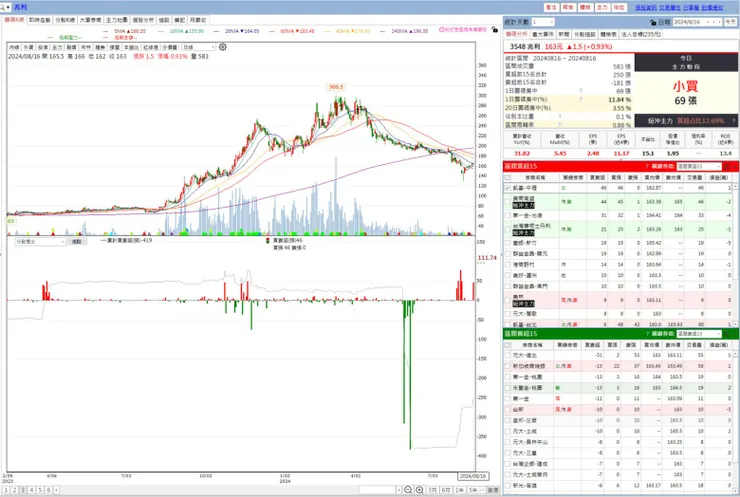Open the 分點進出 dropdown below the chart
This screenshot has width=740, height=497.
[40, 241]
